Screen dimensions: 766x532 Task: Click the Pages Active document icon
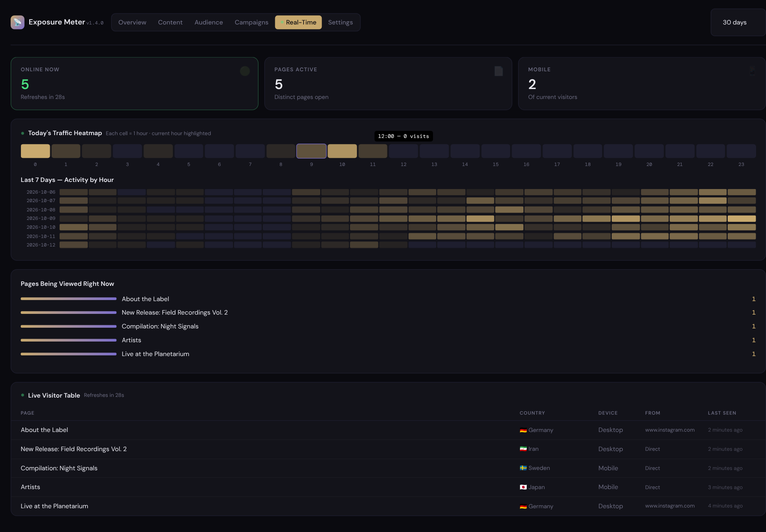tap(499, 71)
